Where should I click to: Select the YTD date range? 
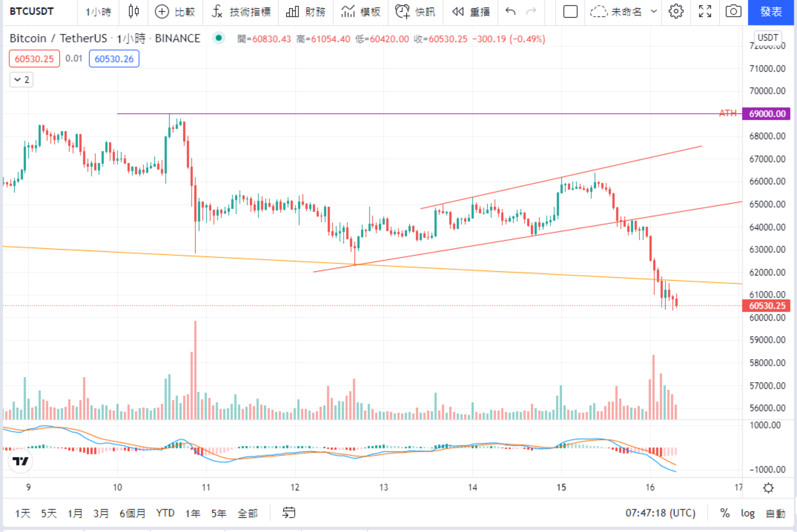click(x=165, y=513)
